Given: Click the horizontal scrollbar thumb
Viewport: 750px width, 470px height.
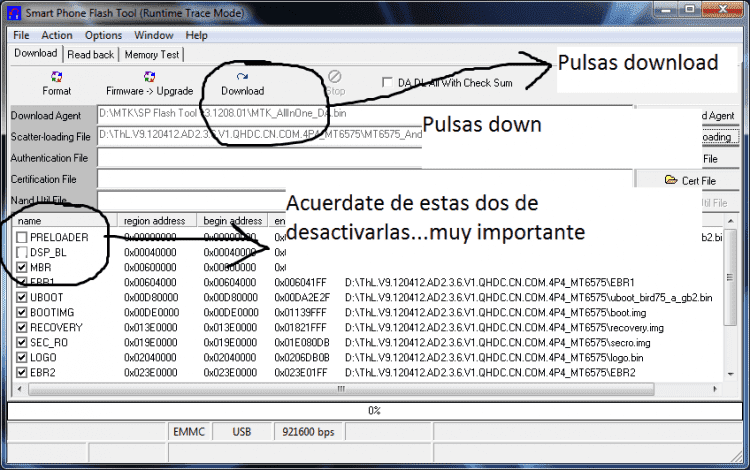Looking at the screenshot, I should coord(341,389).
